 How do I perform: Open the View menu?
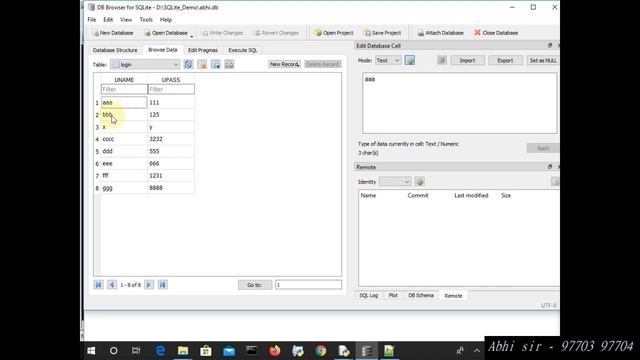click(126, 20)
